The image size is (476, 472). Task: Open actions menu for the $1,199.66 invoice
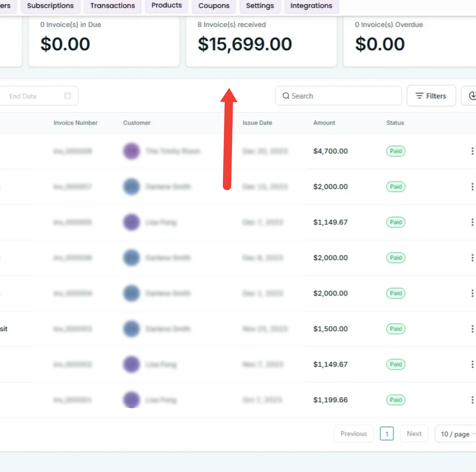[473, 400]
